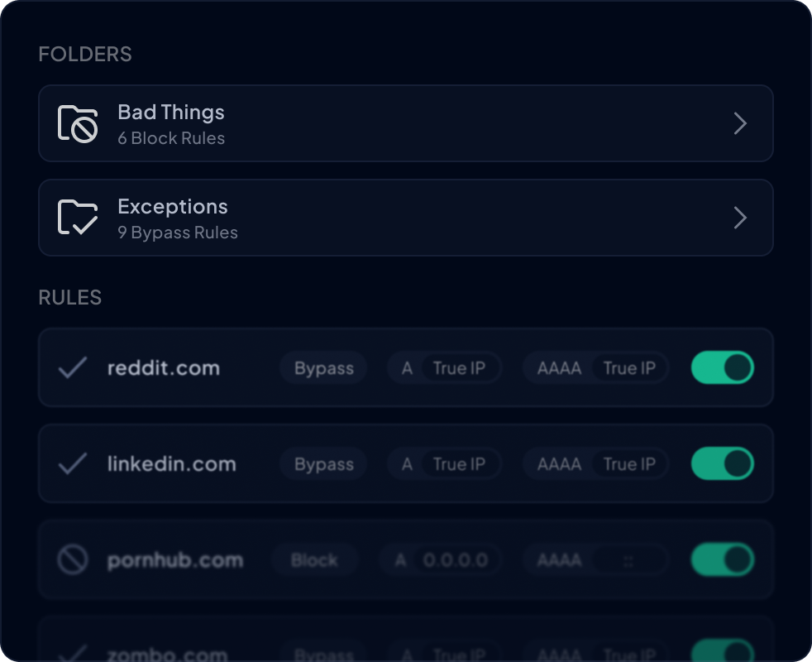Disable the reddit.com rule toggle

point(722,367)
